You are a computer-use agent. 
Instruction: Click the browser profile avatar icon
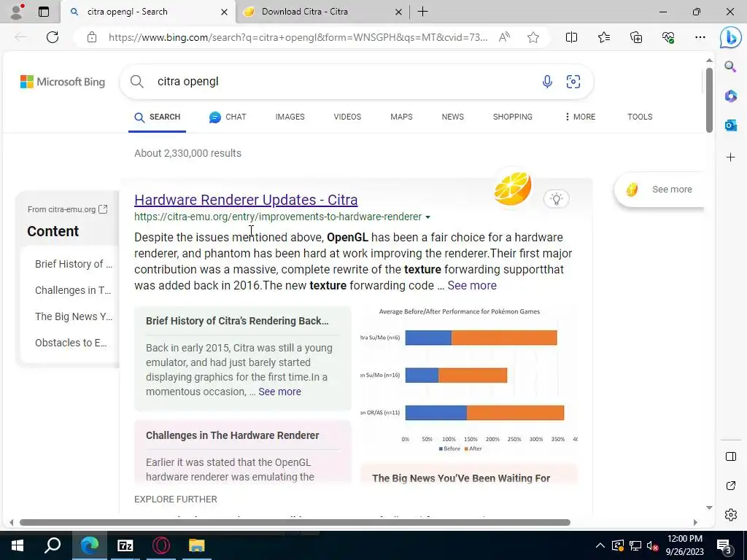point(18,12)
